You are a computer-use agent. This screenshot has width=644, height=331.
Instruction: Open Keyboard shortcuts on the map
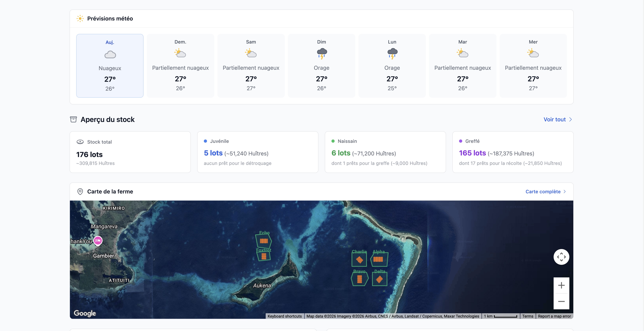tap(285, 316)
